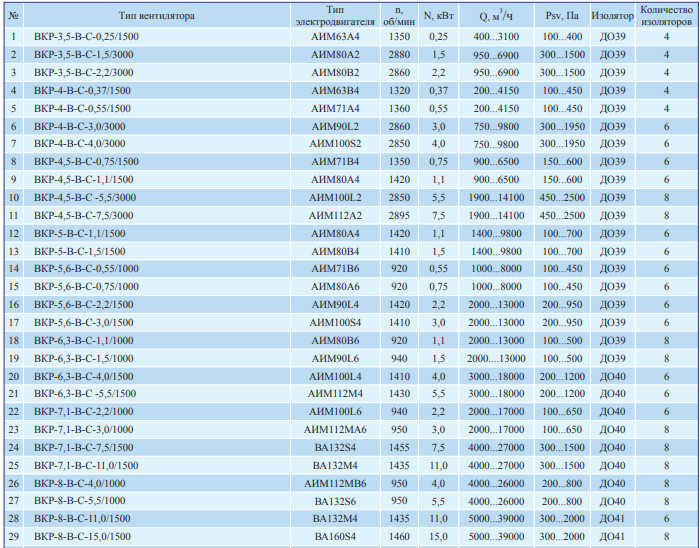
Task: Select motor cell АИМ112МА6
Action: (x=334, y=430)
